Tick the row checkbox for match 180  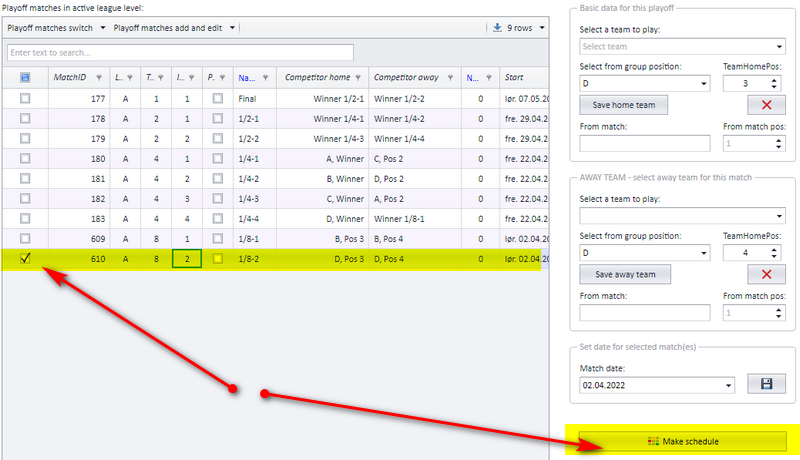(x=25, y=159)
